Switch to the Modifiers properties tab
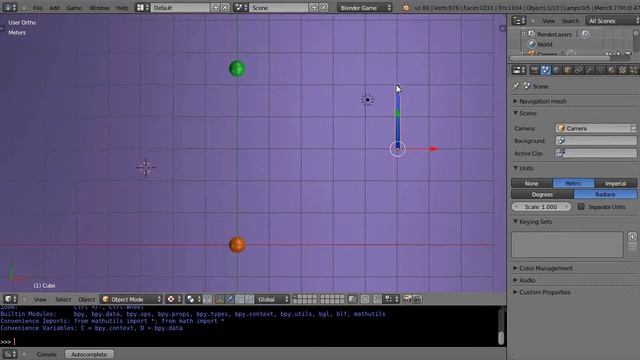Viewport: 640px width, 360px height. [x=590, y=70]
